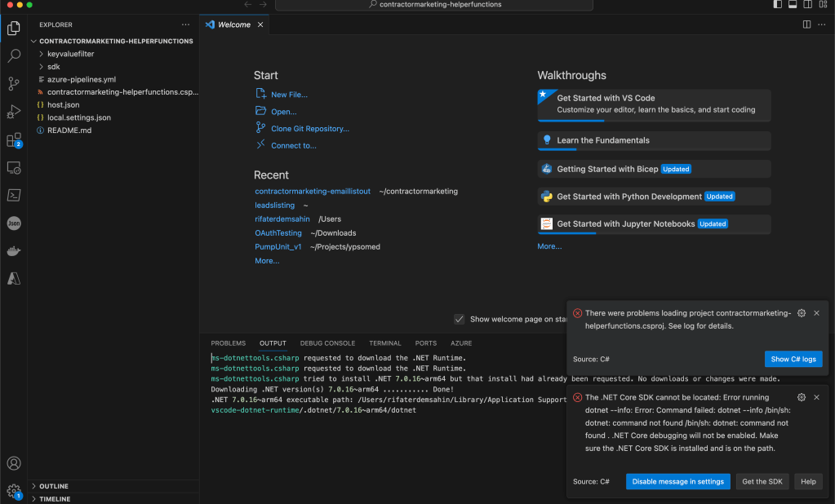
Task: Expand the keyvaluefilter folder
Action: (113, 54)
